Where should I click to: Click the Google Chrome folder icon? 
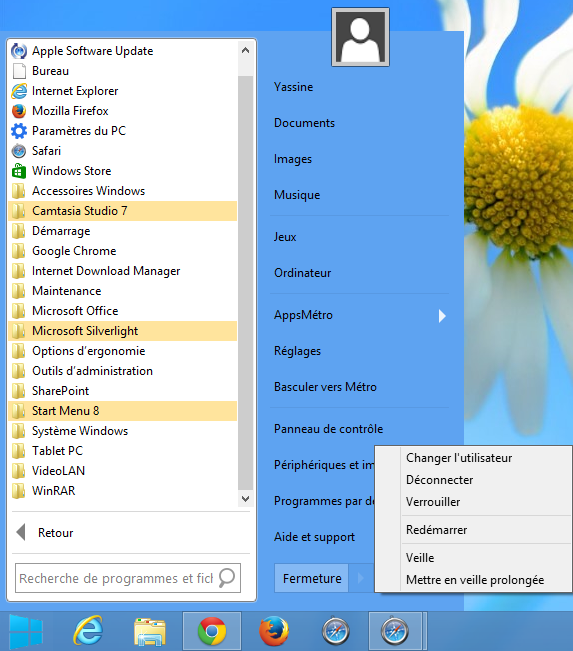(x=19, y=251)
